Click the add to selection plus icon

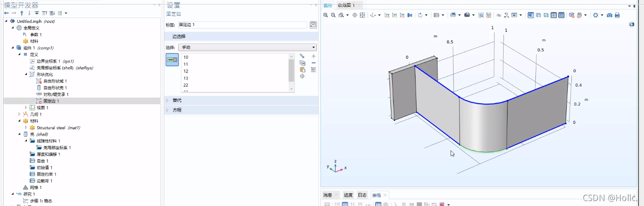point(313,56)
